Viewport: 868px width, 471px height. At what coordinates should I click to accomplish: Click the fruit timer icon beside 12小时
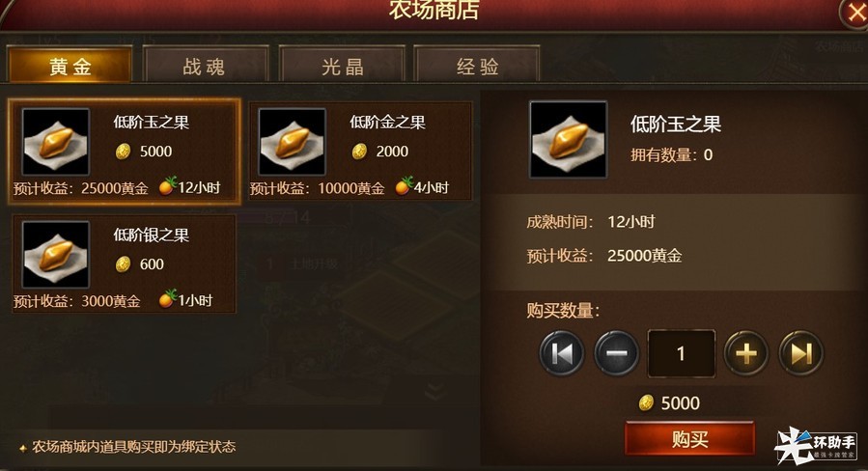167,186
